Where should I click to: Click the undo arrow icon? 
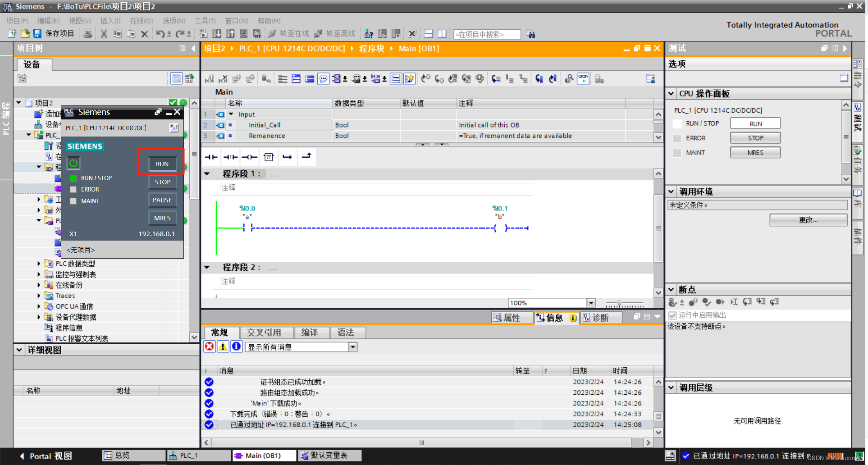(160, 34)
